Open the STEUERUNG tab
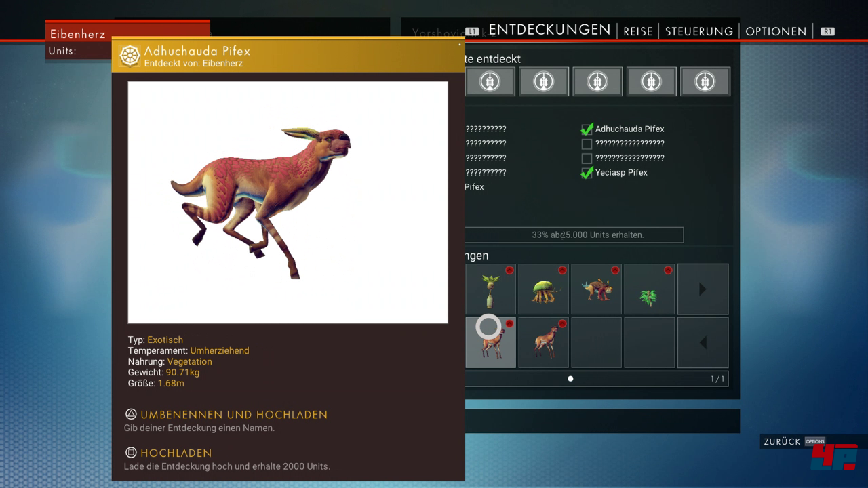 [x=698, y=31]
